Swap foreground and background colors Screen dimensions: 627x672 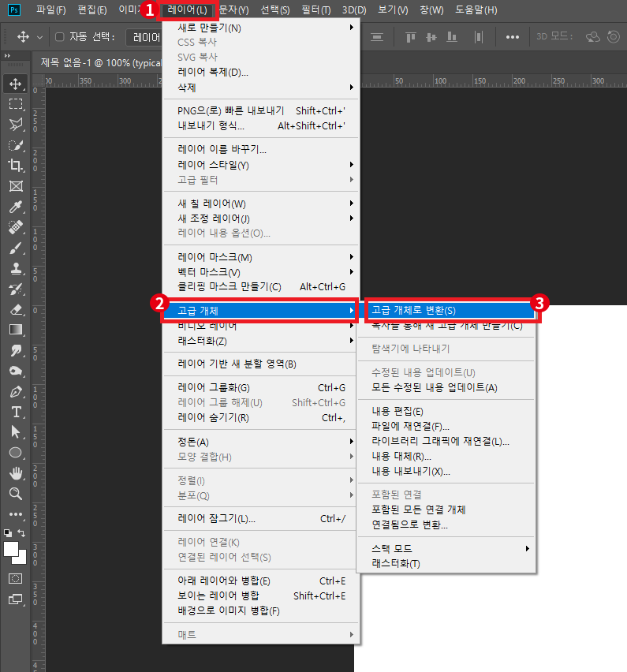pos(21,532)
